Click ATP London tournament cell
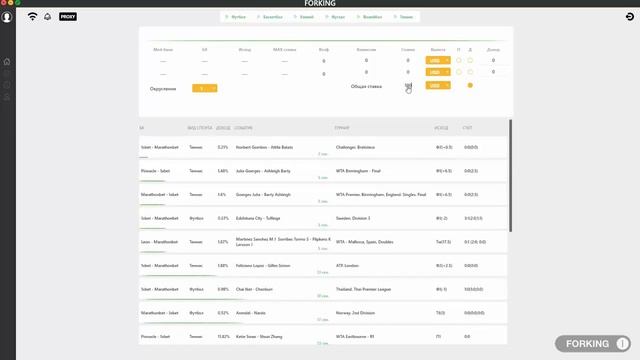The width and height of the screenshot is (640, 360). 347,266
